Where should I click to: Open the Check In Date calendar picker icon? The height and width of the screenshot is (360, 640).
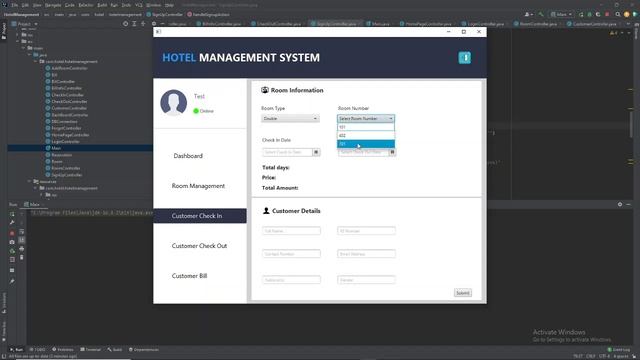click(x=316, y=152)
